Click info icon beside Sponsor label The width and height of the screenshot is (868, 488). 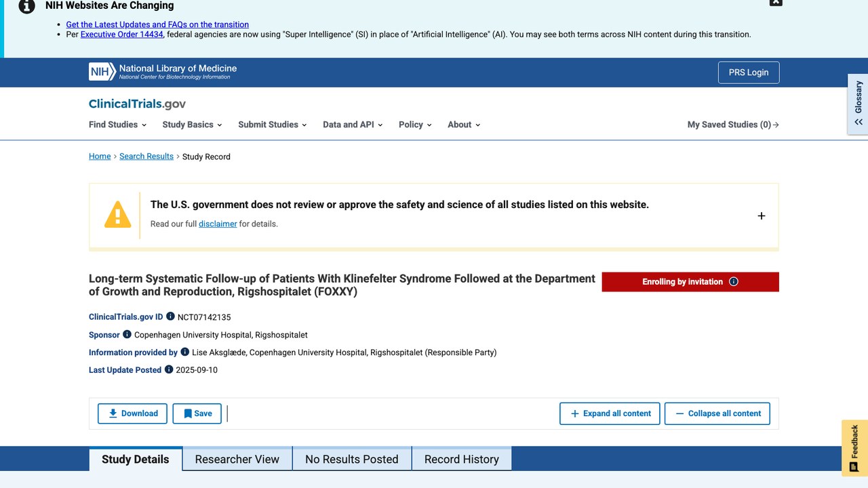click(x=127, y=334)
